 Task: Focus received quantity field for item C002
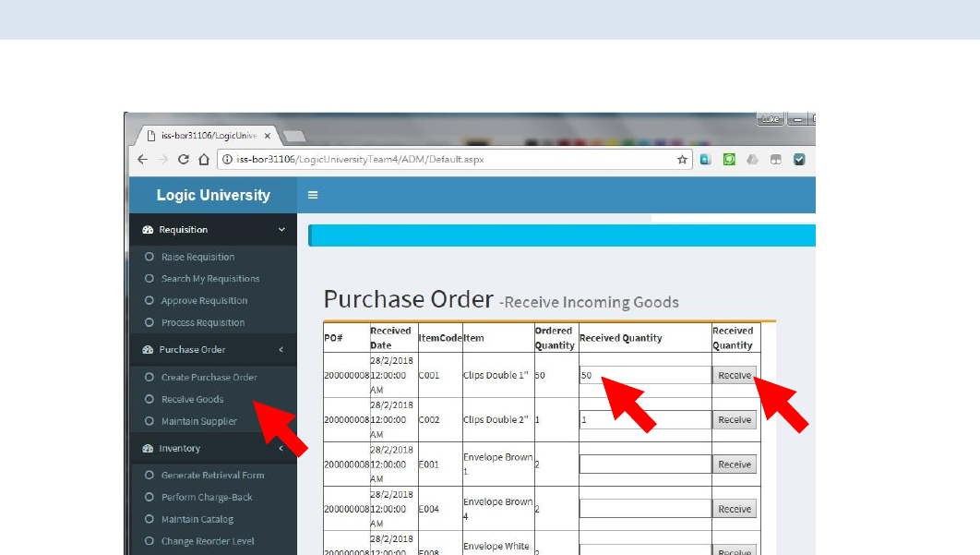coord(645,420)
